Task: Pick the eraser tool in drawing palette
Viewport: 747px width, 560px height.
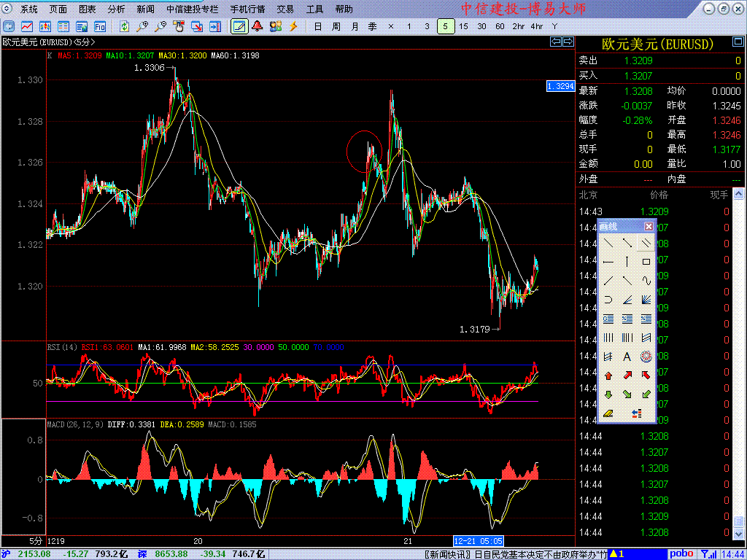Action: [x=608, y=413]
